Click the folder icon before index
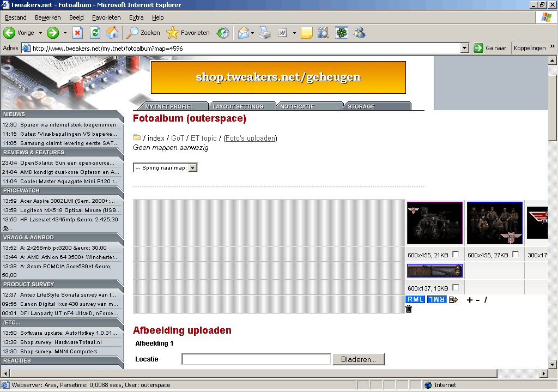 click(137, 137)
